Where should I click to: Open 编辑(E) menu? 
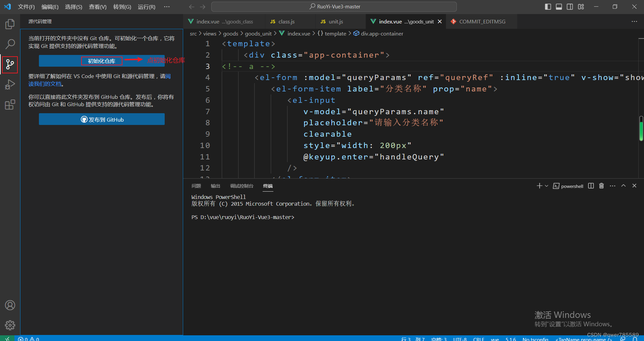[50, 7]
